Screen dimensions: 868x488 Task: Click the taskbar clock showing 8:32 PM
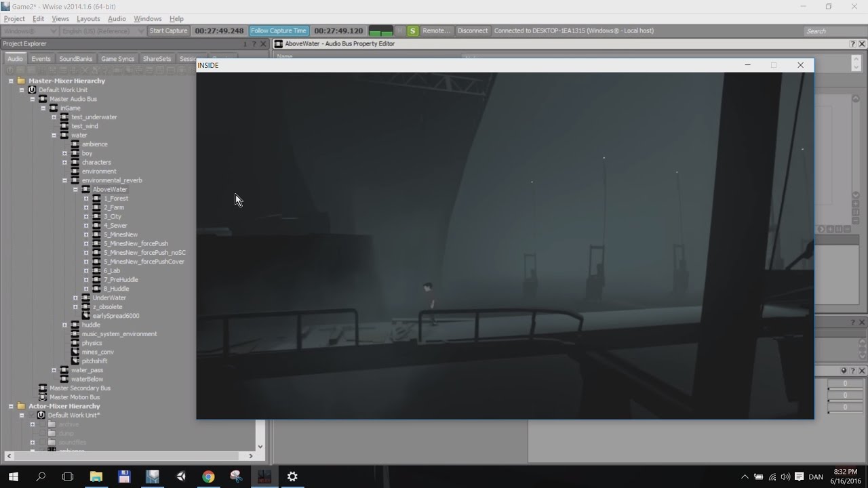(845, 476)
